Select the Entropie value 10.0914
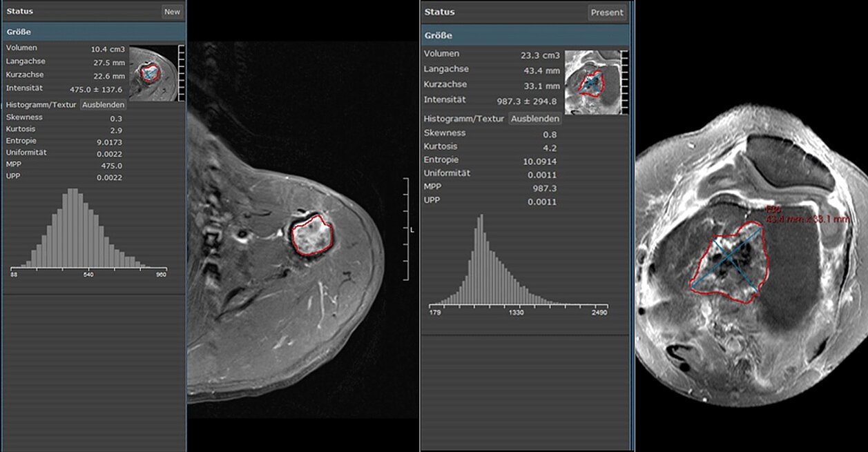Viewport: 868px width, 452px height. pos(537,161)
